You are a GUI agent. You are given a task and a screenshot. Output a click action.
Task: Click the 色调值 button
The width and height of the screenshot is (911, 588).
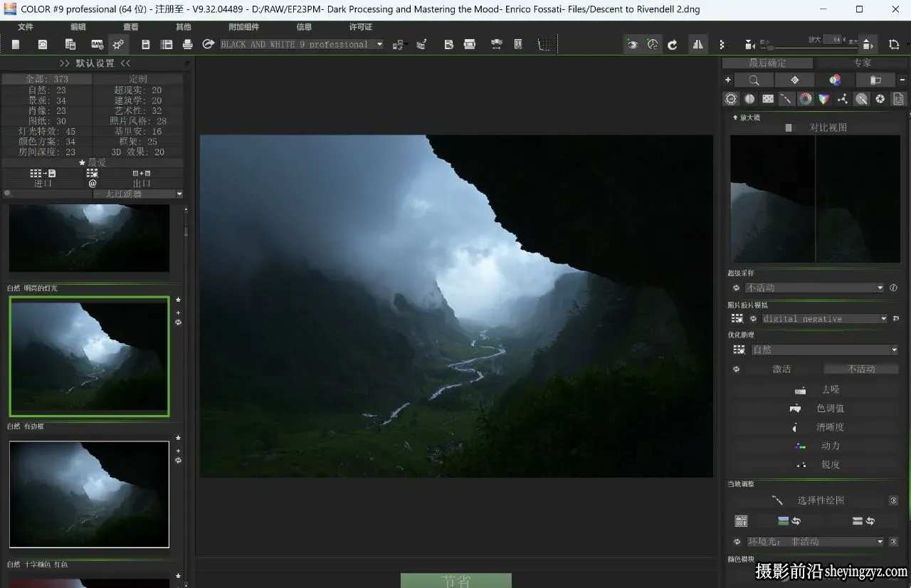[816, 408]
